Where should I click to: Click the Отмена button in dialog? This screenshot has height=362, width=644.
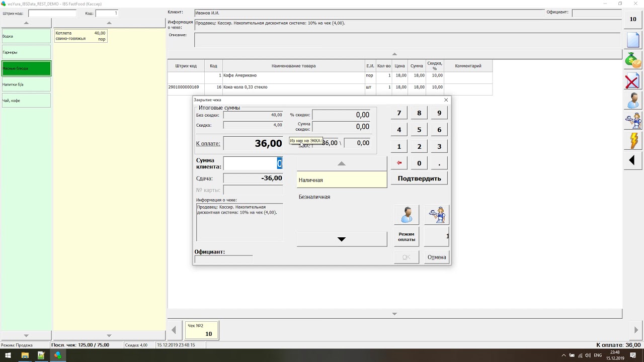[437, 257]
